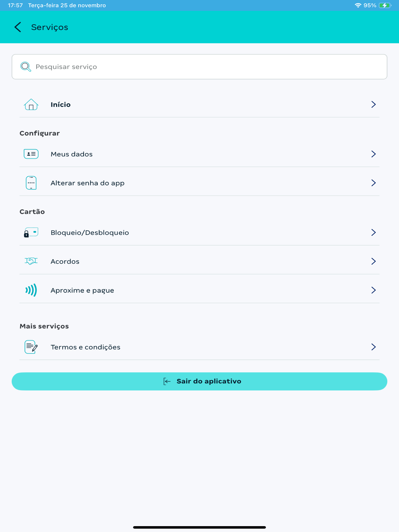Expand the Acordos chevron

[373, 261]
